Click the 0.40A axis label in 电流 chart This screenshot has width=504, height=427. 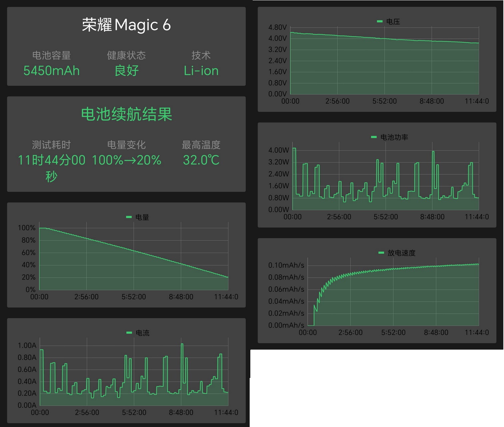[x=27, y=381]
